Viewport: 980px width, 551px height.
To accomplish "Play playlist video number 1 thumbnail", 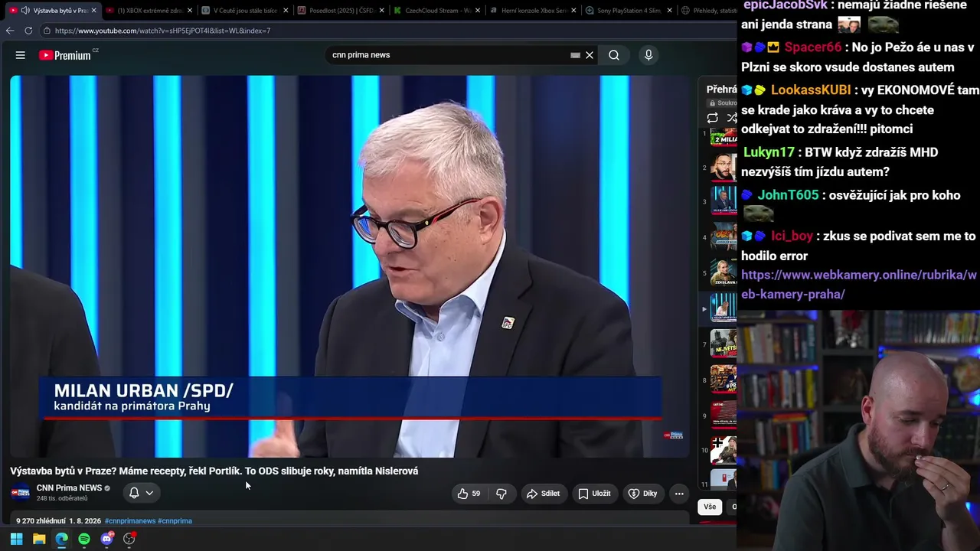I will tap(724, 136).
